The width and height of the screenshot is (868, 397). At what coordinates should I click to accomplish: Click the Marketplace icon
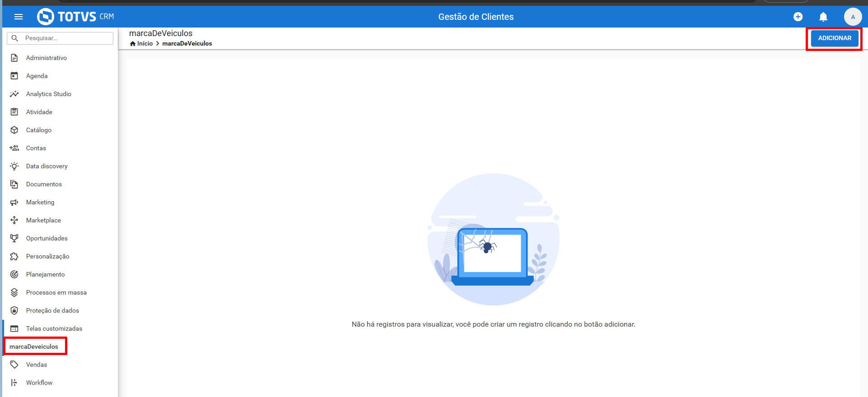[x=14, y=220]
